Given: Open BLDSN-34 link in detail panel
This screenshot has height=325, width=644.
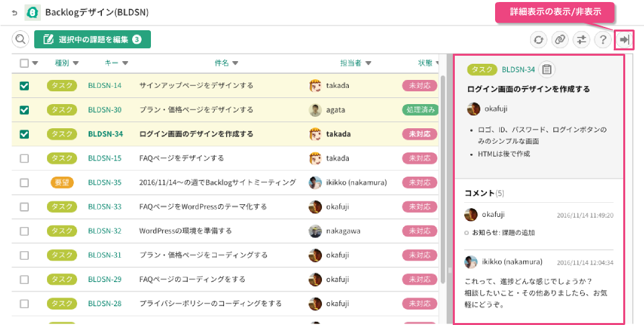Looking at the screenshot, I should click(519, 69).
